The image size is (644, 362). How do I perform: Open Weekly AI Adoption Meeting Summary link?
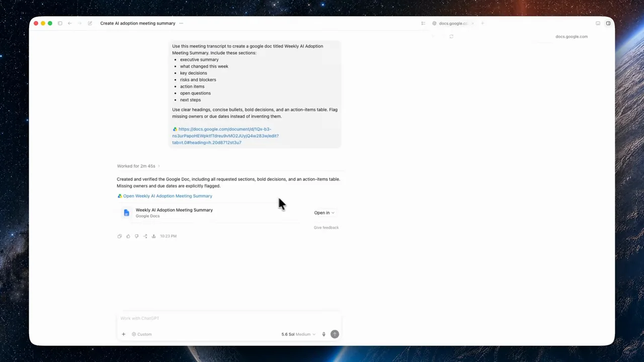tap(168, 196)
